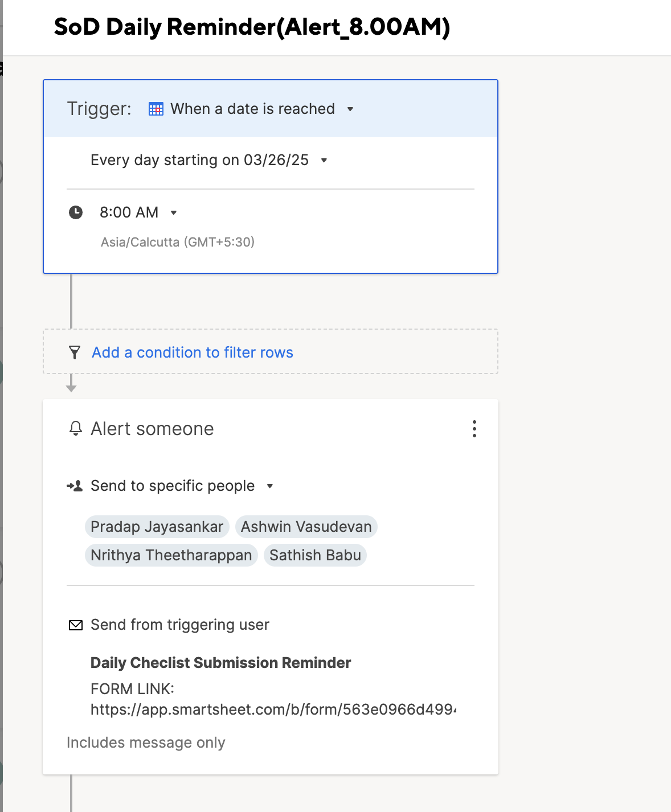Open the 8:00 AM time dropdown
Screen dimensions: 671x812
point(174,213)
